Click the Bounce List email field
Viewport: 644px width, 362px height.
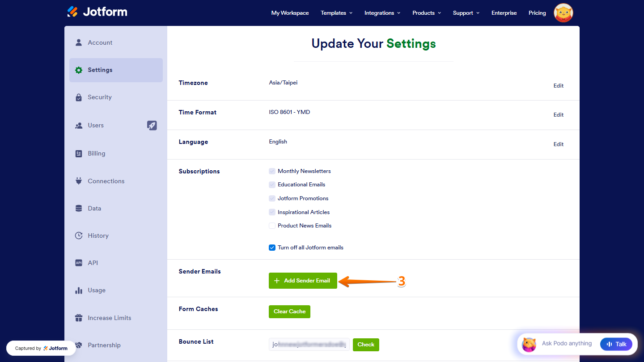[309, 345]
